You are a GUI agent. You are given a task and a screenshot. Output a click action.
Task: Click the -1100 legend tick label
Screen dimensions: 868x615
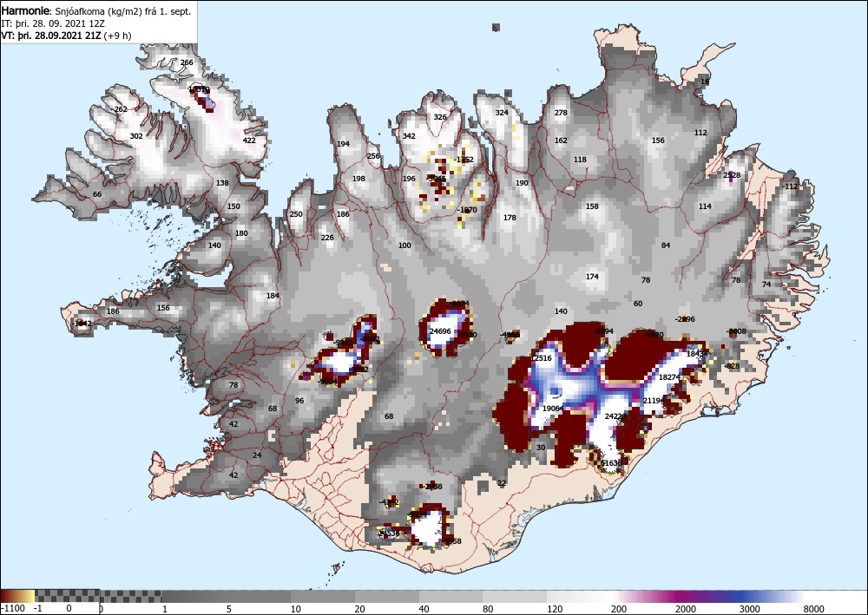(13, 609)
